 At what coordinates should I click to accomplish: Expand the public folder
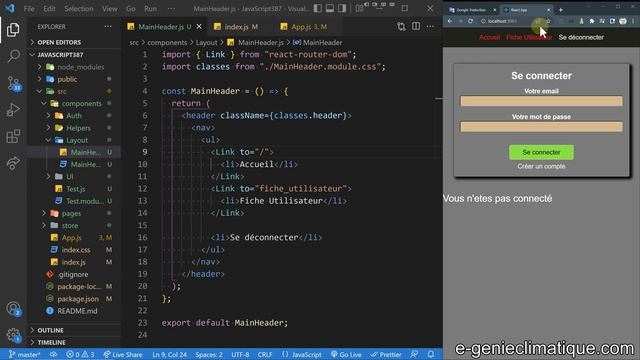click(x=67, y=79)
